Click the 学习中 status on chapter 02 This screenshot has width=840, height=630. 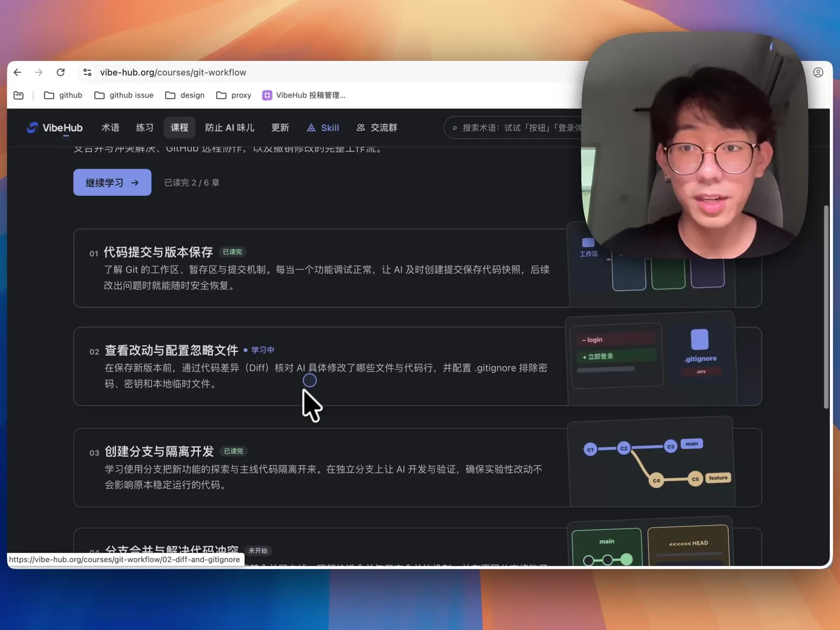coord(259,350)
